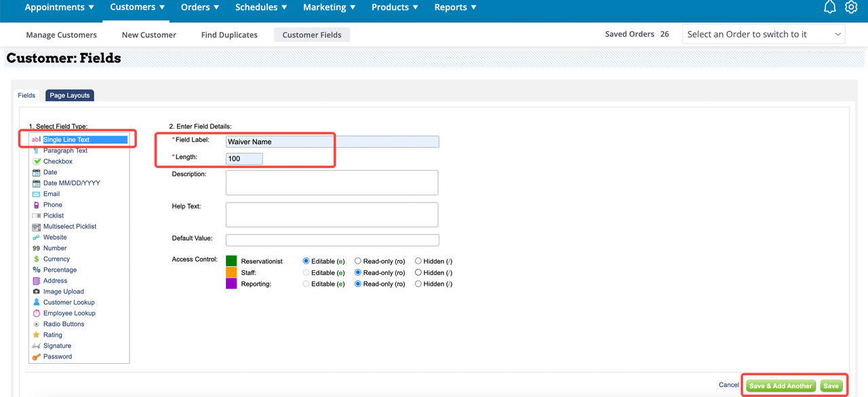Select the Employee Lookup icon
Viewport: 868px width, 397px height.
[37, 313]
